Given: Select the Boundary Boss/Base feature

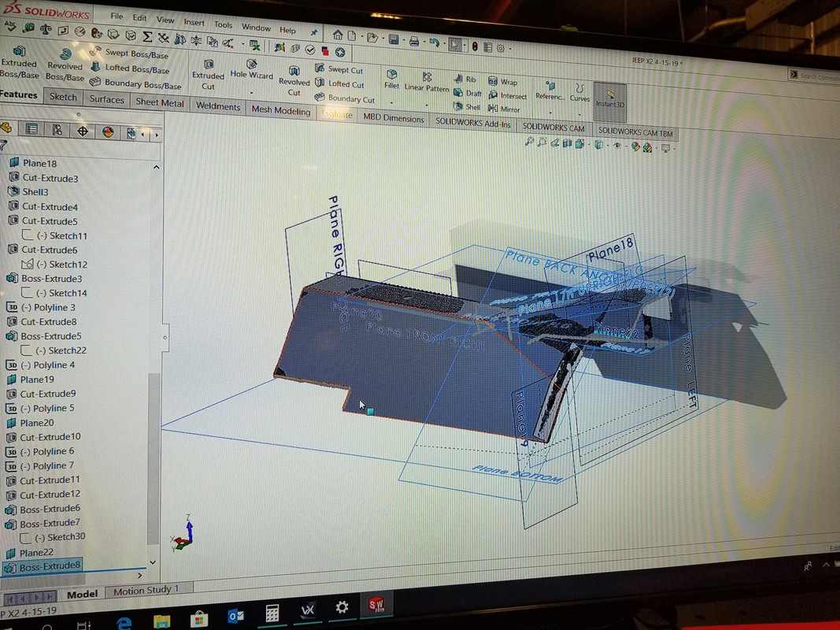Looking at the screenshot, I should [135, 83].
